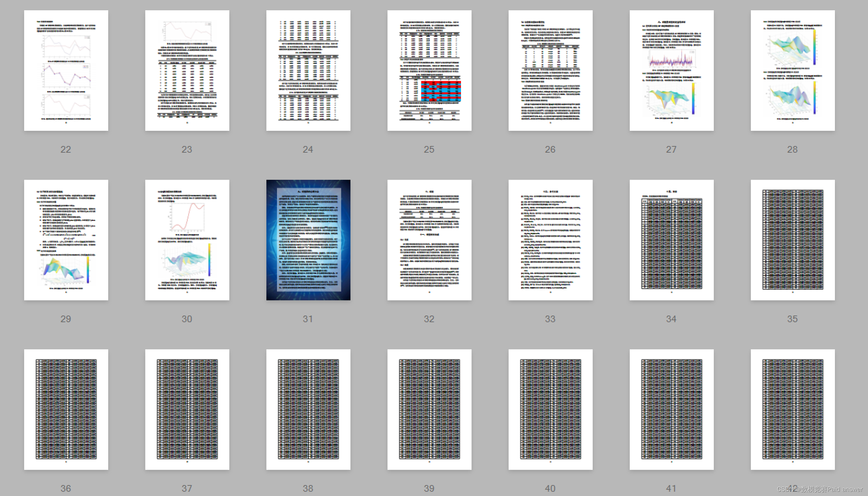Select the blue background page 31 thumbnail
Viewport: 868px width, 496px height.
coord(308,240)
